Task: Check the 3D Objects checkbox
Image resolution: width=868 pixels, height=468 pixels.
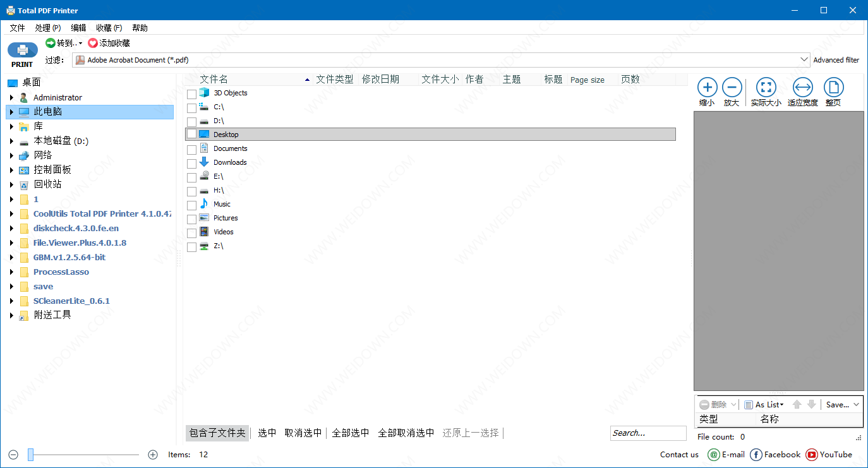Action: [192, 94]
